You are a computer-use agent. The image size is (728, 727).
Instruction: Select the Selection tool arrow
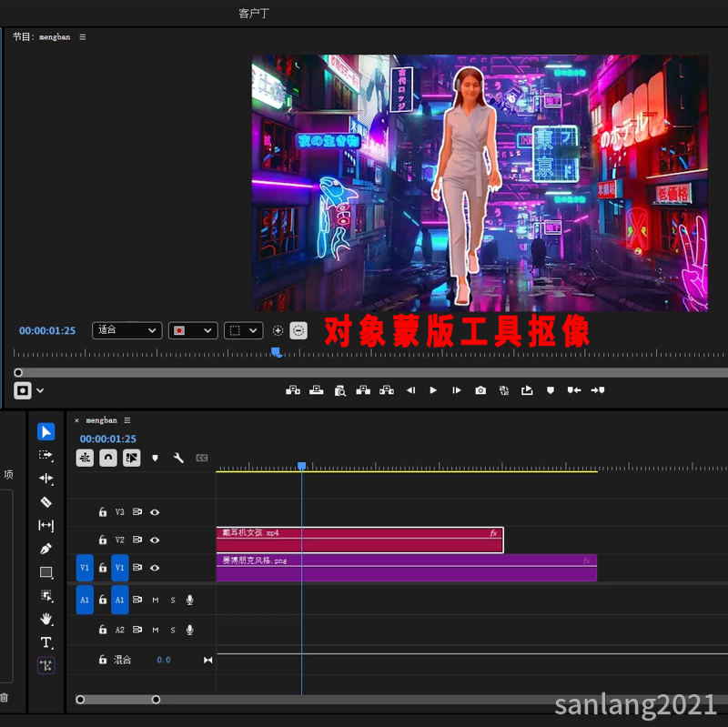(46, 432)
